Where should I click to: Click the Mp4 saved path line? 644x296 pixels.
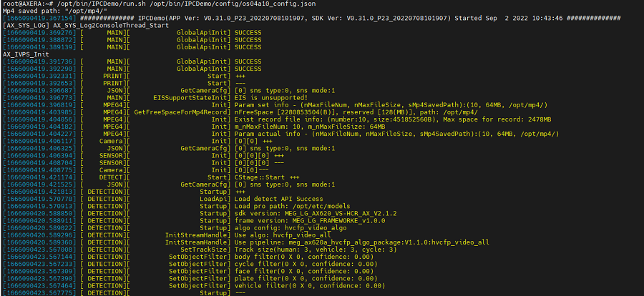[55, 11]
